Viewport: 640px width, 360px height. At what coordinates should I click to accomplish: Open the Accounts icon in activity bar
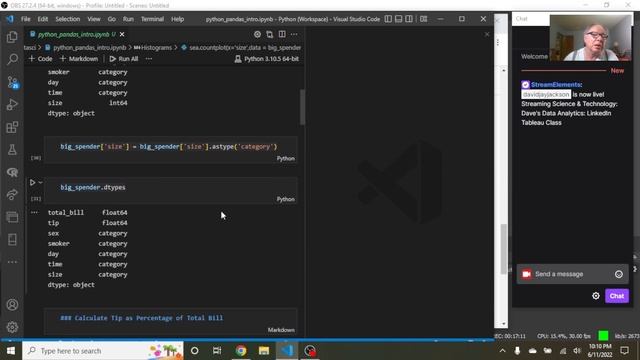pos(12,304)
